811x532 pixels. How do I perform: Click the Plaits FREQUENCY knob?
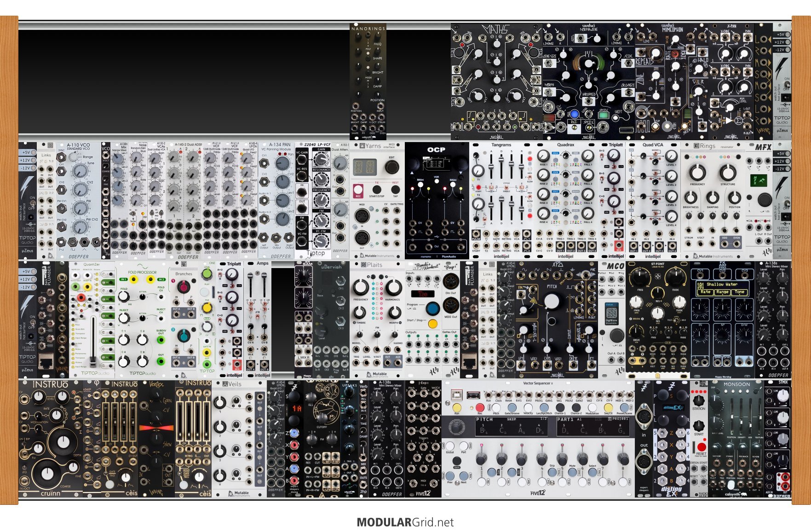361,288
